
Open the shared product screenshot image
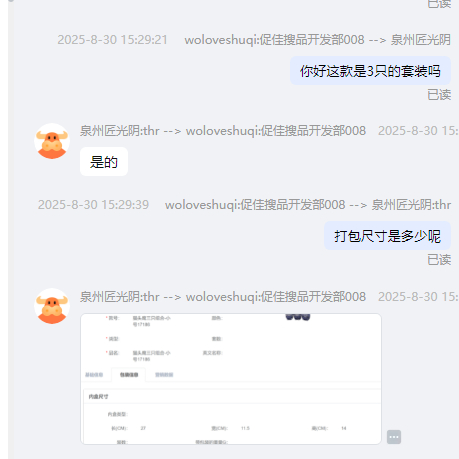coord(231,379)
